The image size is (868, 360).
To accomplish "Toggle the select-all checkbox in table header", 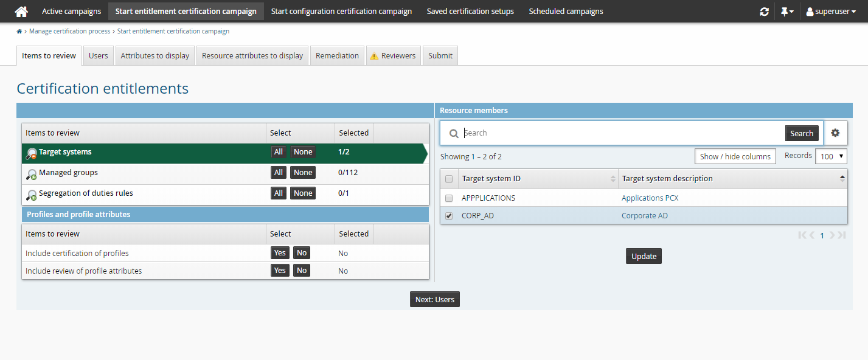I will (x=449, y=179).
